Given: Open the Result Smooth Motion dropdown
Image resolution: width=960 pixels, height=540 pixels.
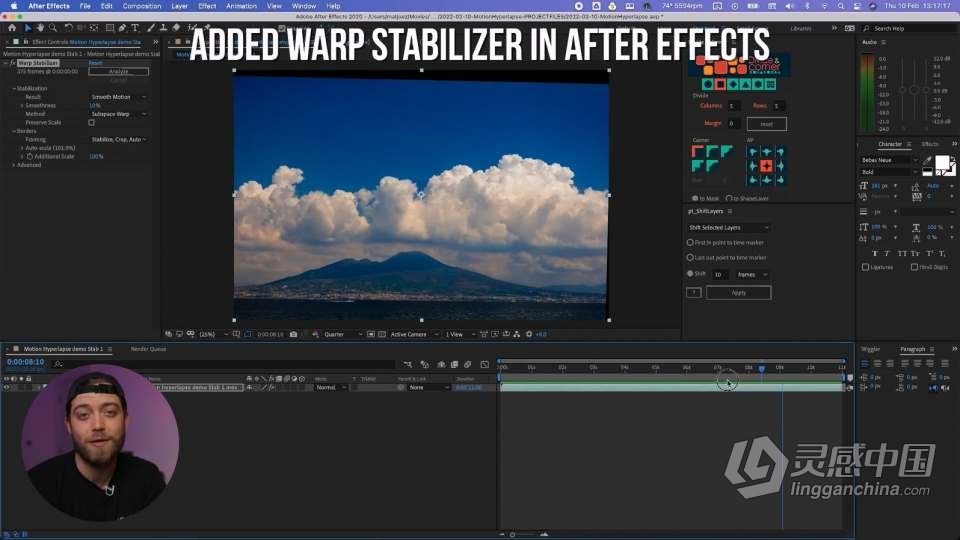Looking at the screenshot, I should 119,97.
